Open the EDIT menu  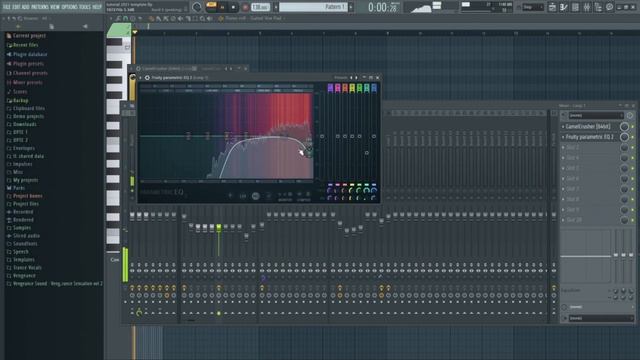point(16,7)
